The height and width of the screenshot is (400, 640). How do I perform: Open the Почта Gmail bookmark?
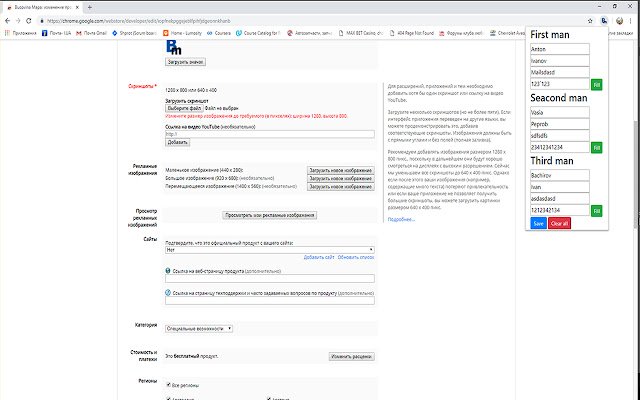(91, 33)
